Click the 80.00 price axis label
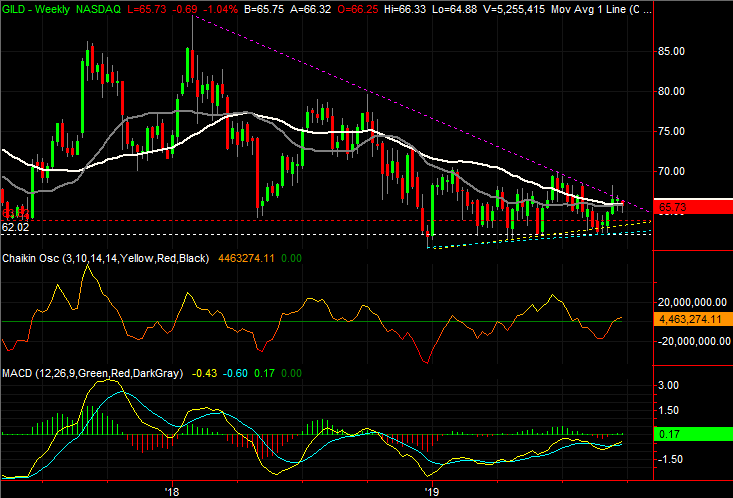Screen dimensions: 733x498 pos(671,91)
